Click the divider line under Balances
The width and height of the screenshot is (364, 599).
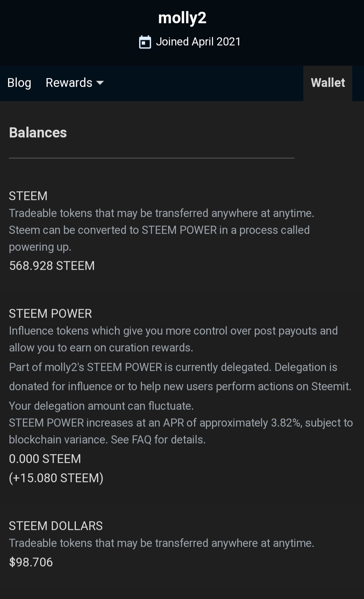tap(152, 158)
